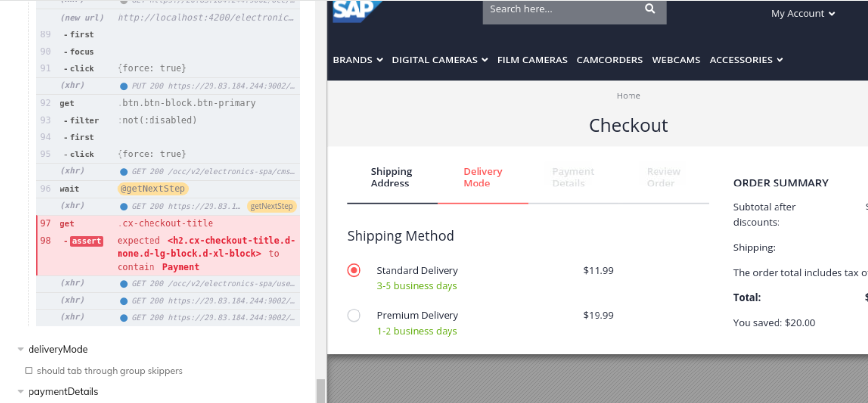The image size is (868, 403).
Task: Open the Delivery Mode checkout tab
Action: click(x=482, y=177)
